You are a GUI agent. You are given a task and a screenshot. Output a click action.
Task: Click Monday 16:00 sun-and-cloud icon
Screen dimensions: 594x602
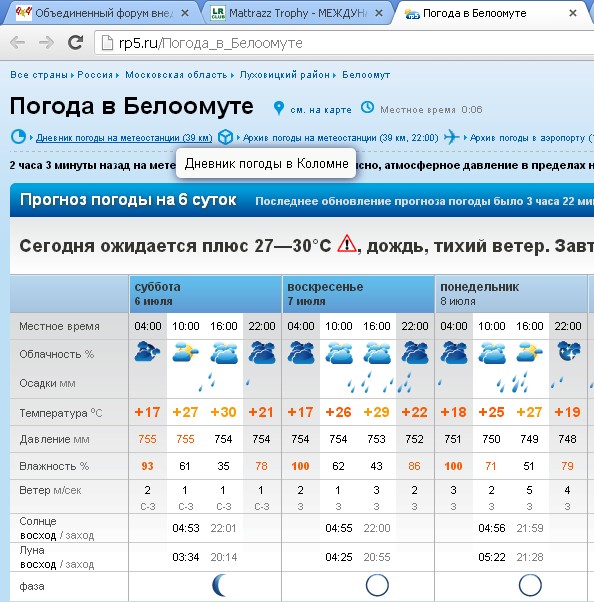(x=529, y=352)
